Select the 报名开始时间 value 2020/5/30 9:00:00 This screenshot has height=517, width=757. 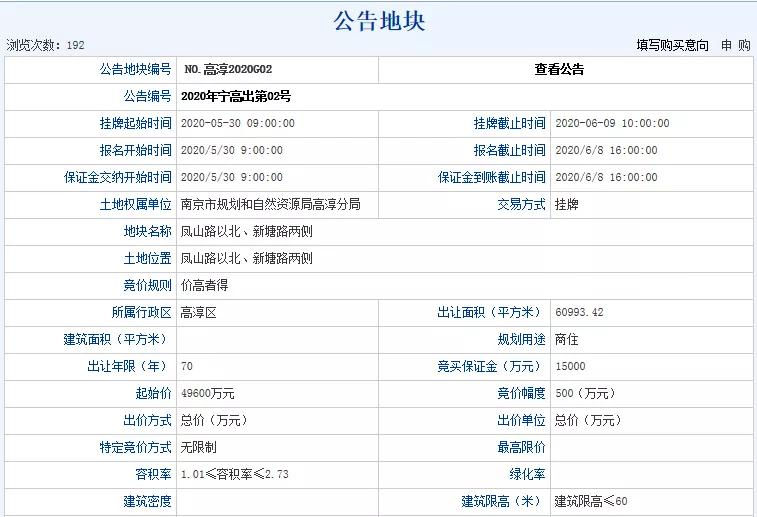(x=232, y=151)
